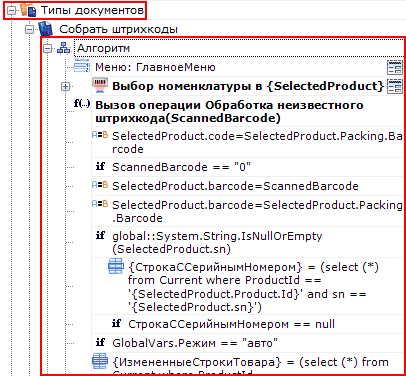The width and height of the screenshot is (406, 376).
Task: Click the table icon beside СтрокаССерийнымНомером query
Action: [116, 266]
